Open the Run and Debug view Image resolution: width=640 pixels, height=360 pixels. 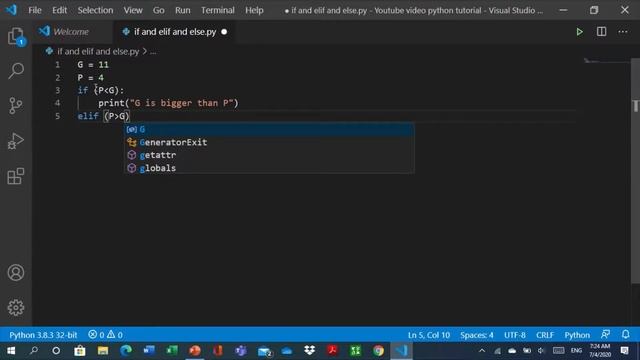pos(16,141)
